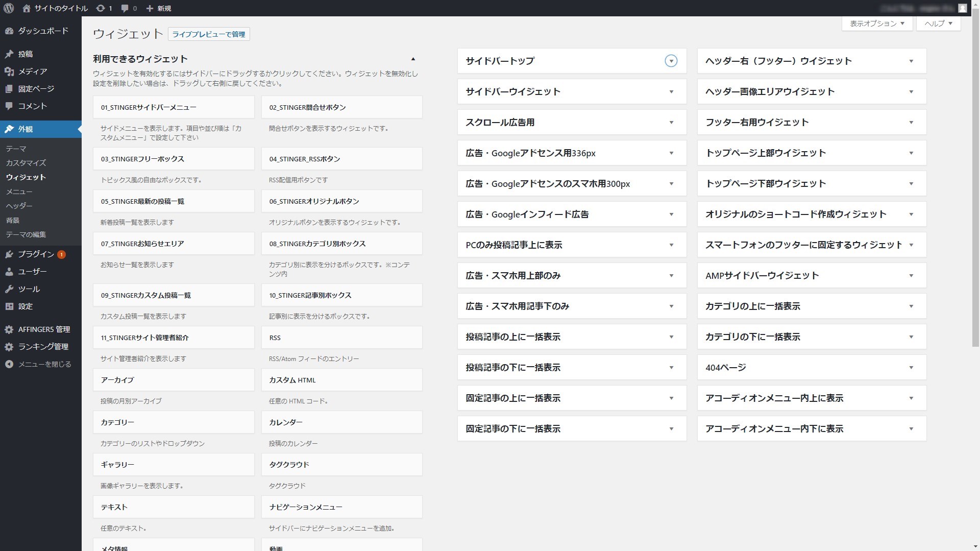Select the 11_STINGERサイト管理者紹介 widget
The image size is (980, 551).
pyautogui.click(x=174, y=338)
